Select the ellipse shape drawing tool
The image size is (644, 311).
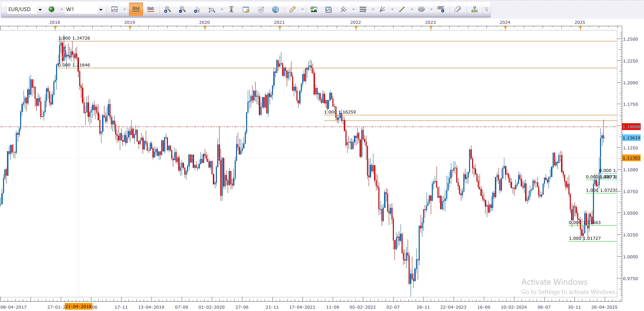click(421, 9)
